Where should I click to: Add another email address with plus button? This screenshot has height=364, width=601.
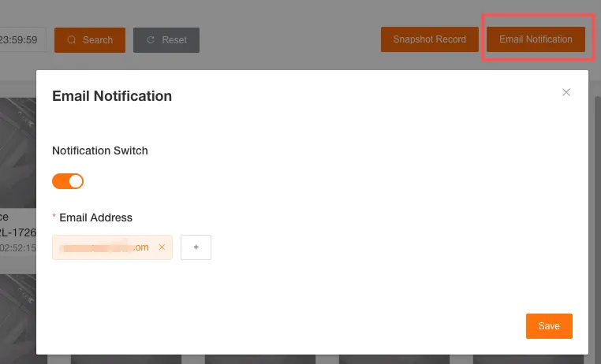coord(196,247)
